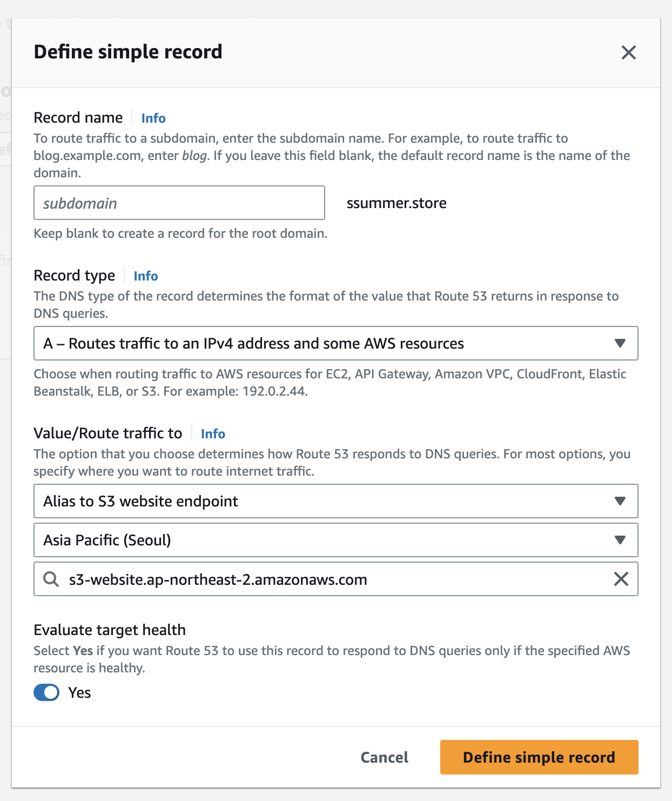Image resolution: width=672 pixels, height=801 pixels.
Task: Click the magnifier icon in endpoint field
Action: [x=51, y=579]
